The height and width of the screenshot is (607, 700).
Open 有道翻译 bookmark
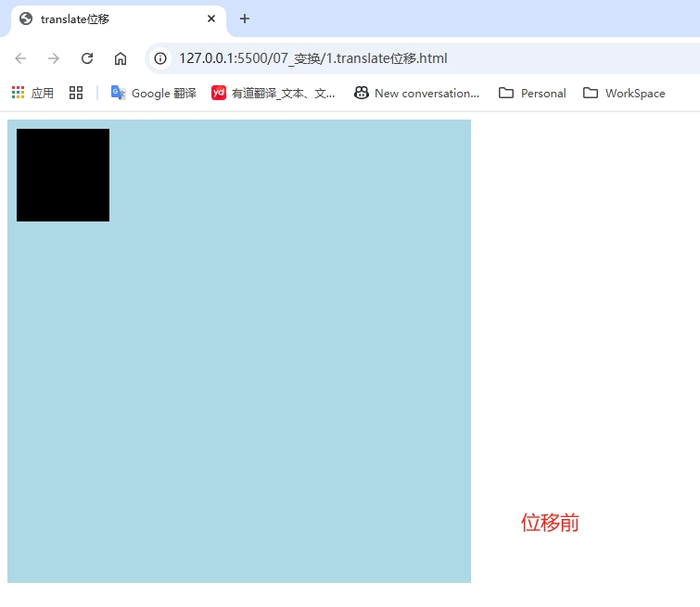[x=274, y=93]
